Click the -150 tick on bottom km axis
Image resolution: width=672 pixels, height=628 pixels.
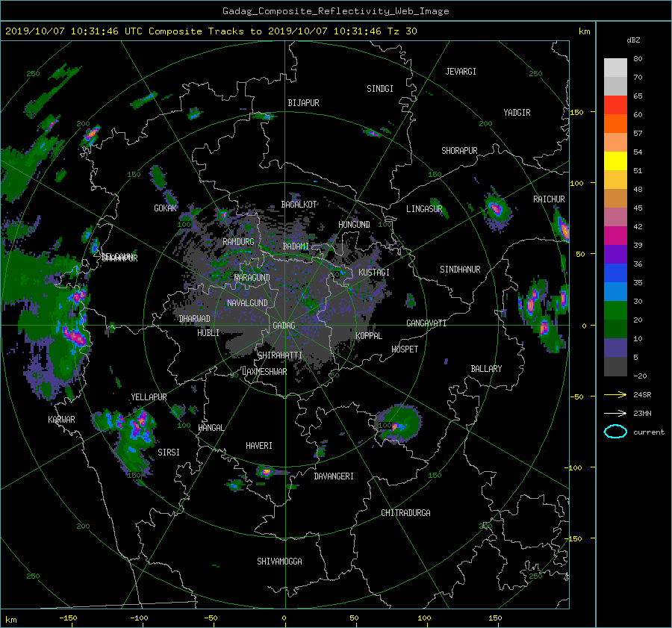click(x=68, y=618)
